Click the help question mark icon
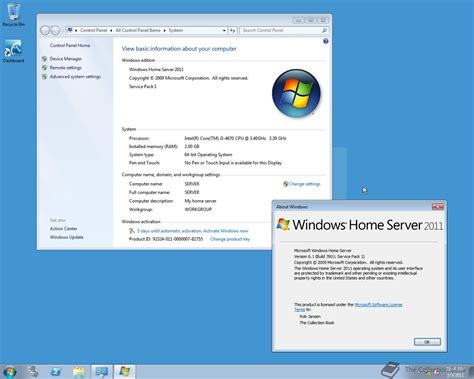 pyautogui.click(x=326, y=41)
